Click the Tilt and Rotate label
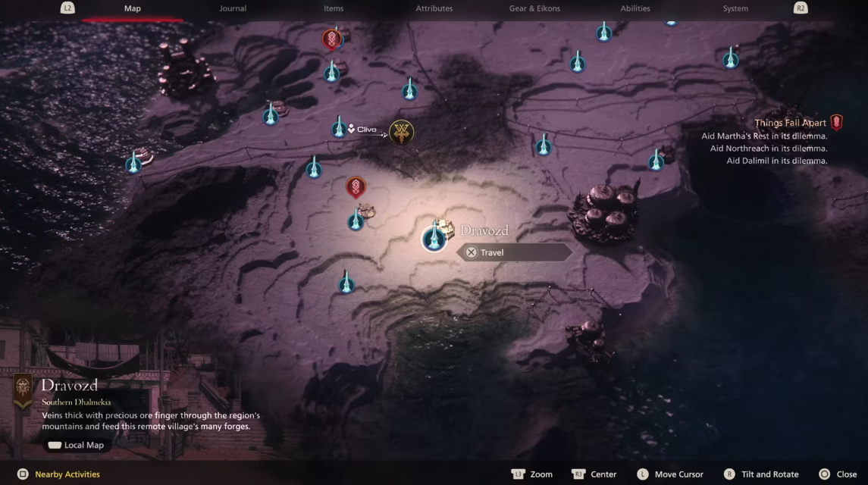This screenshot has width=868, height=485. pos(770,474)
